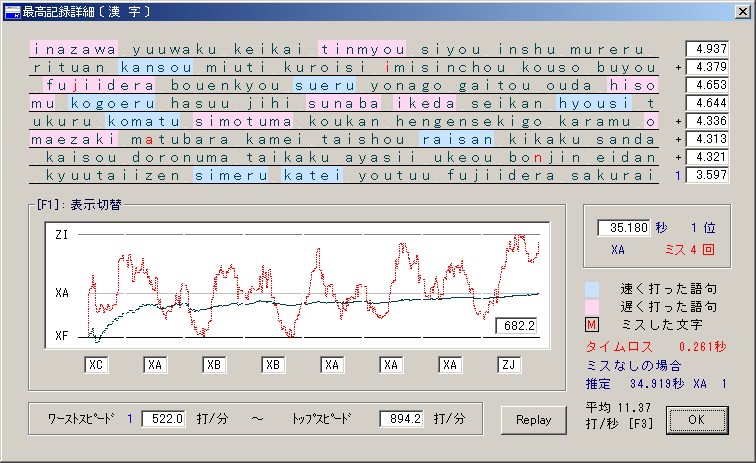This screenshot has height=463, width=756.
Task: Click the word katei
Action: [312, 175]
